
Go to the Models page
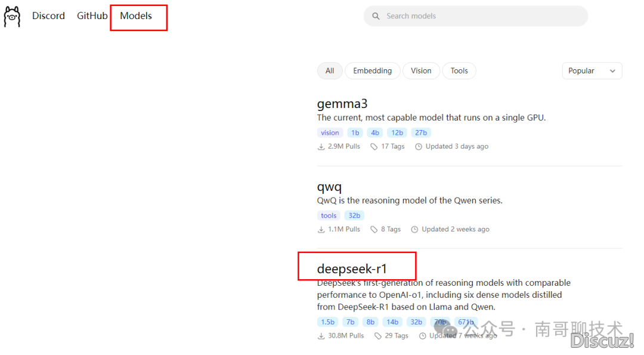click(x=136, y=16)
